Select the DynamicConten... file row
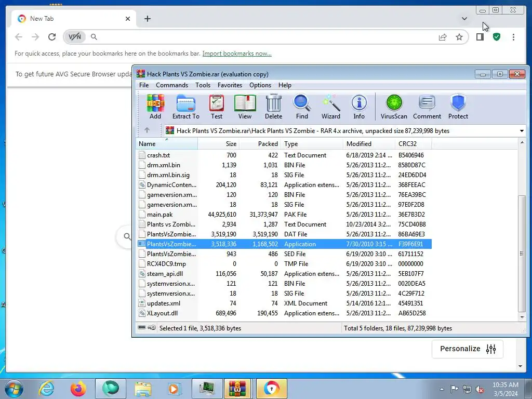This screenshot has width=532, height=399. pos(284,184)
